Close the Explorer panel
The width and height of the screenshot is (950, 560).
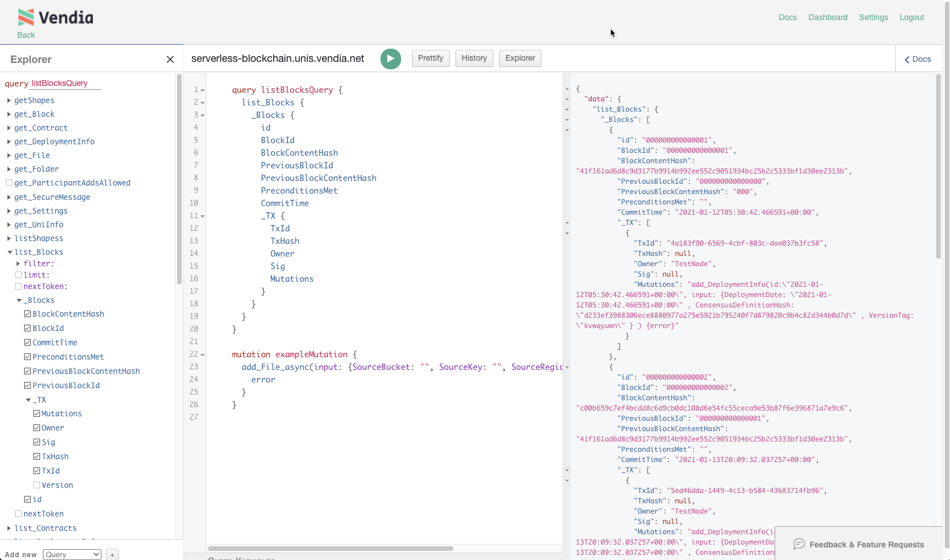click(170, 60)
